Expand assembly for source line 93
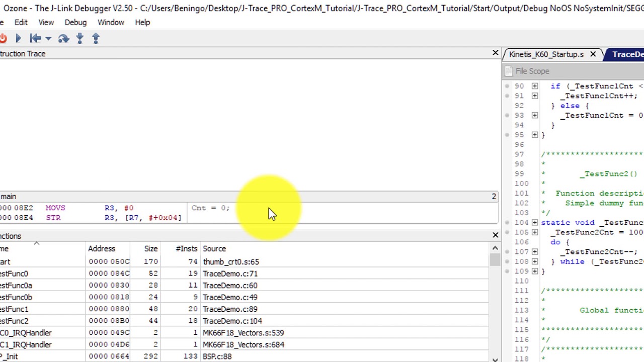 (535, 115)
